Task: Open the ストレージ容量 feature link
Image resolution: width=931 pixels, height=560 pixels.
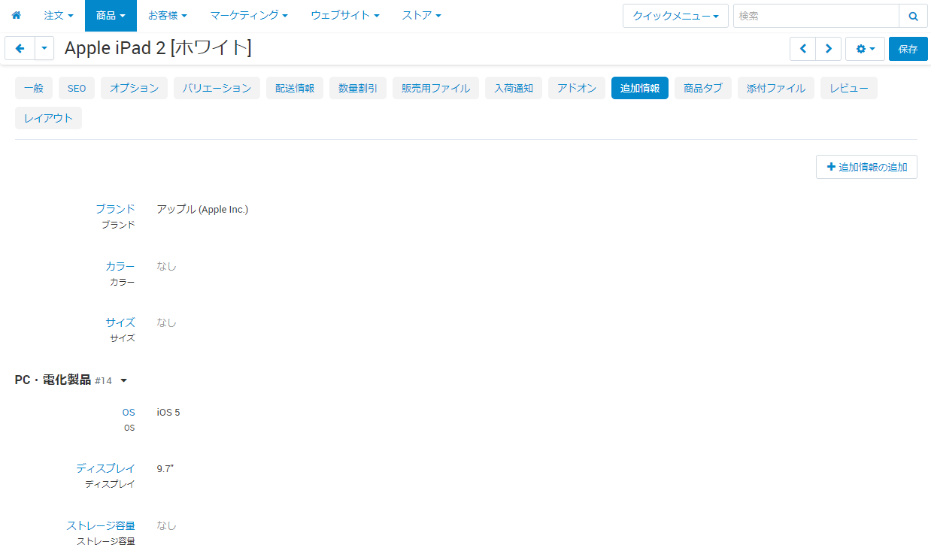Action: [x=101, y=525]
